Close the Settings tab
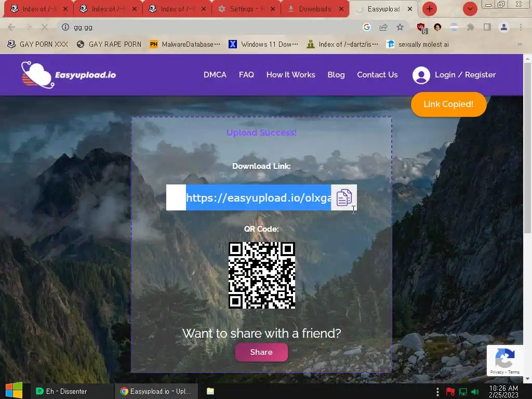Viewport: 532px width, 399px height. 272,9
